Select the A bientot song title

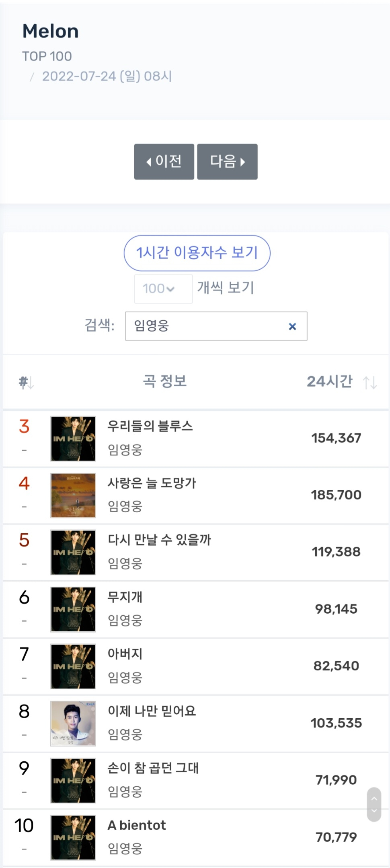tap(137, 825)
